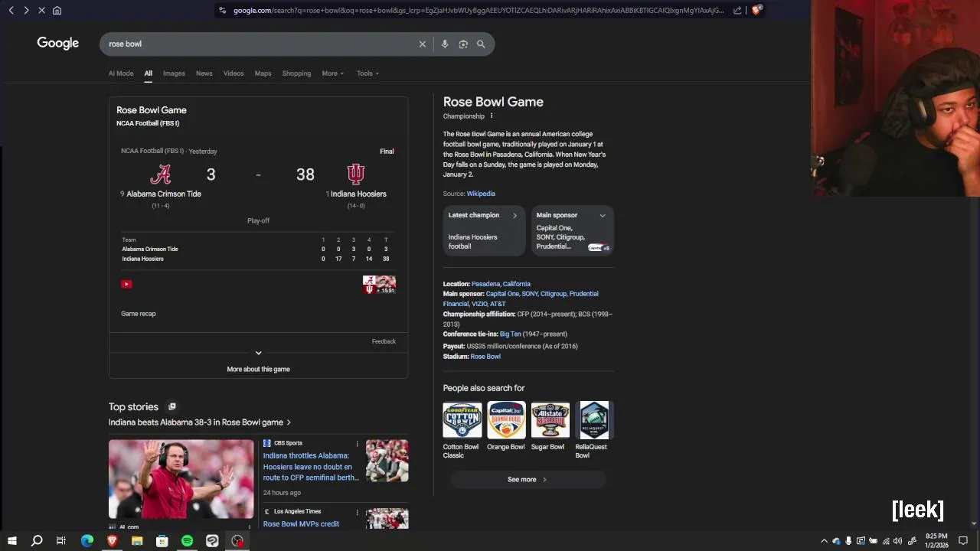The width and height of the screenshot is (980, 551).
Task: Go back with the browser back arrow
Action: 11,10
